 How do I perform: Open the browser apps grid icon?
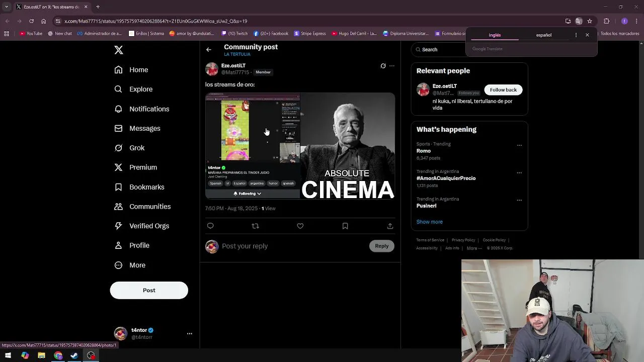(7, 34)
